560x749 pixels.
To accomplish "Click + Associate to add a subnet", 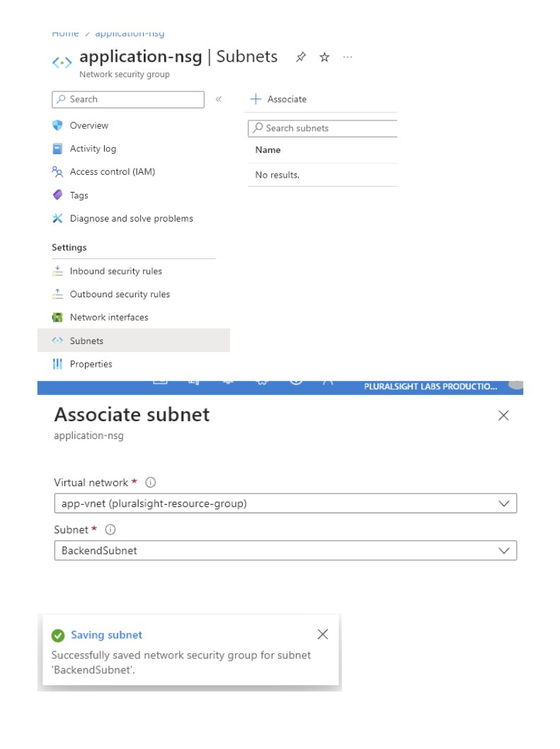I will pos(279,99).
